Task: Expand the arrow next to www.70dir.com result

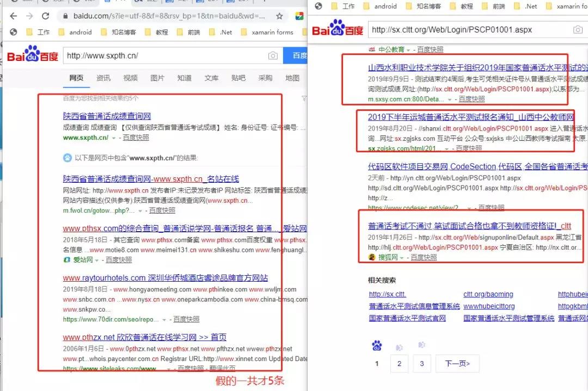Action: (164, 319)
